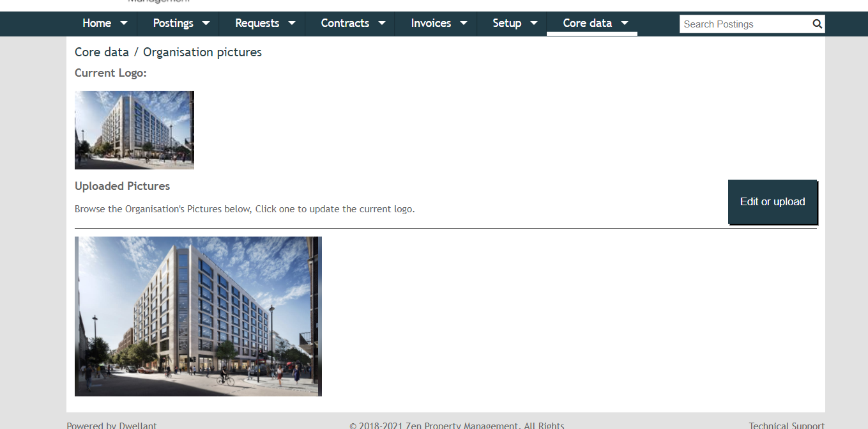Open the Home menu
This screenshot has width=868, height=429.
tap(97, 23)
